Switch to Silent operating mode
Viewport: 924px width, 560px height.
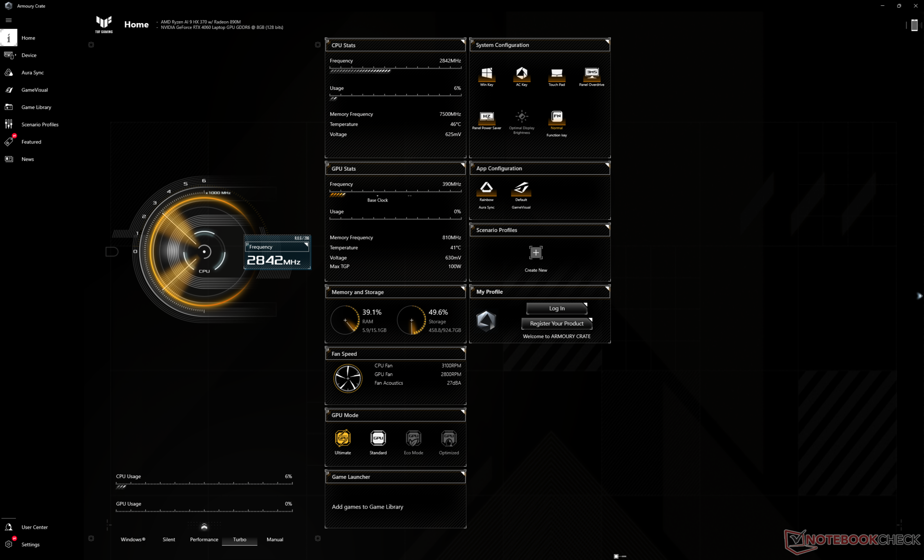[169, 539]
